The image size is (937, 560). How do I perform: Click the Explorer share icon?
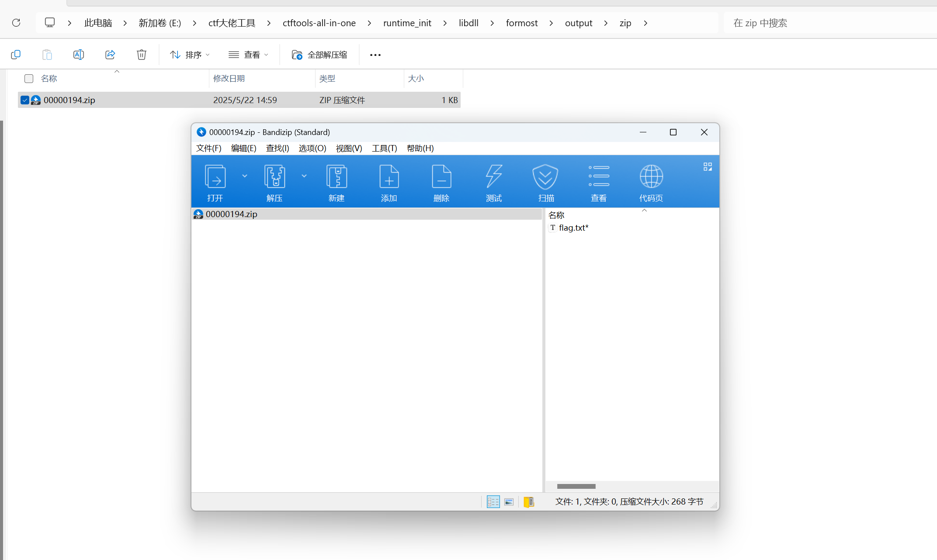coord(110,55)
